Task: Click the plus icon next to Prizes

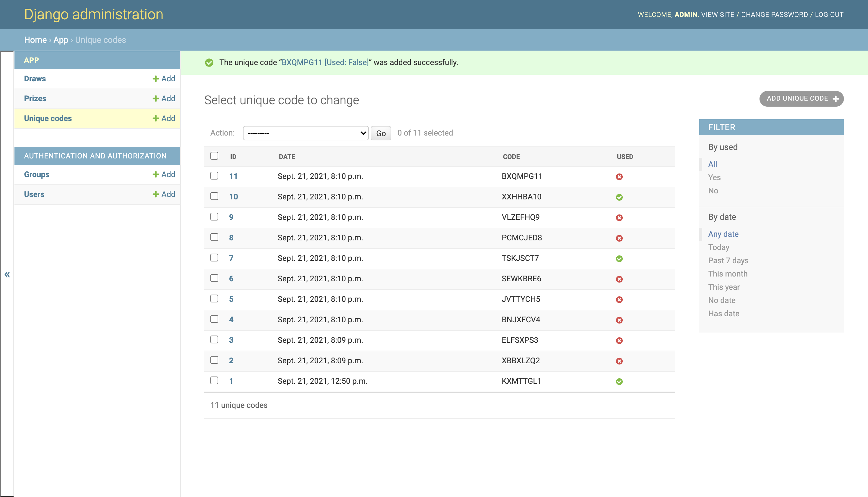Action: (x=156, y=99)
